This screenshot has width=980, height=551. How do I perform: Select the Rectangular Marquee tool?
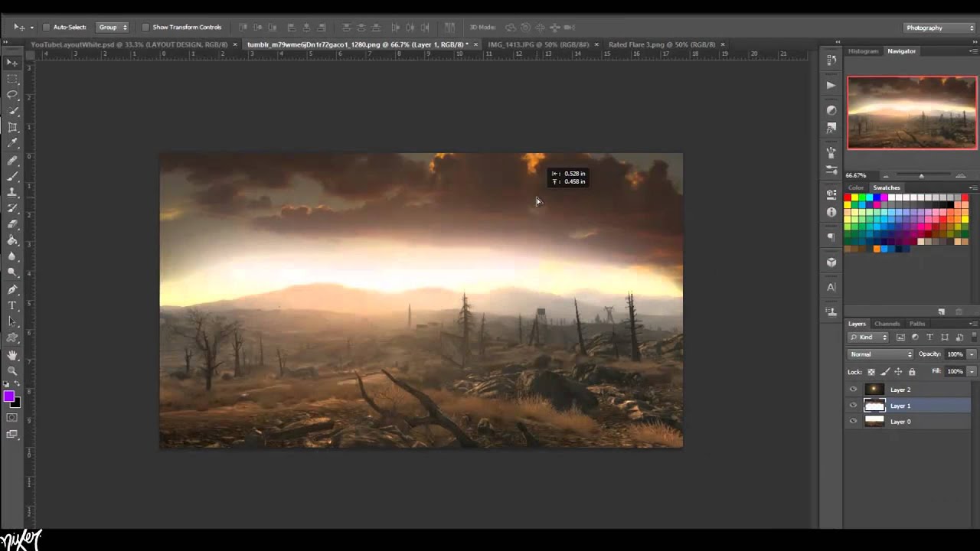[x=12, y=79]
